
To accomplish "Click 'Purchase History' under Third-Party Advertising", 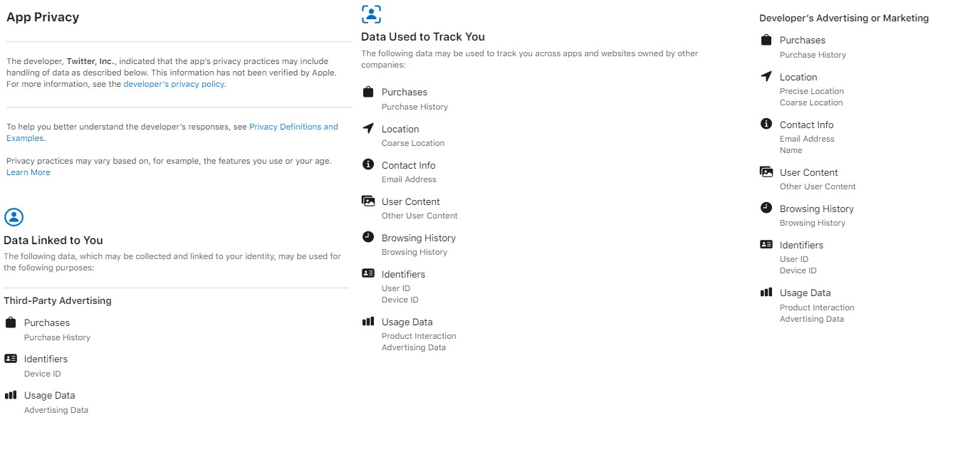I will (58, 337).
